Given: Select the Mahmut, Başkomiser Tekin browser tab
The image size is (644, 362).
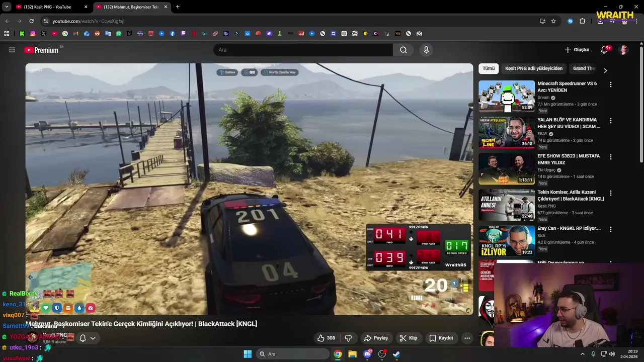Looking at the screenshot, I should point(131,7).
